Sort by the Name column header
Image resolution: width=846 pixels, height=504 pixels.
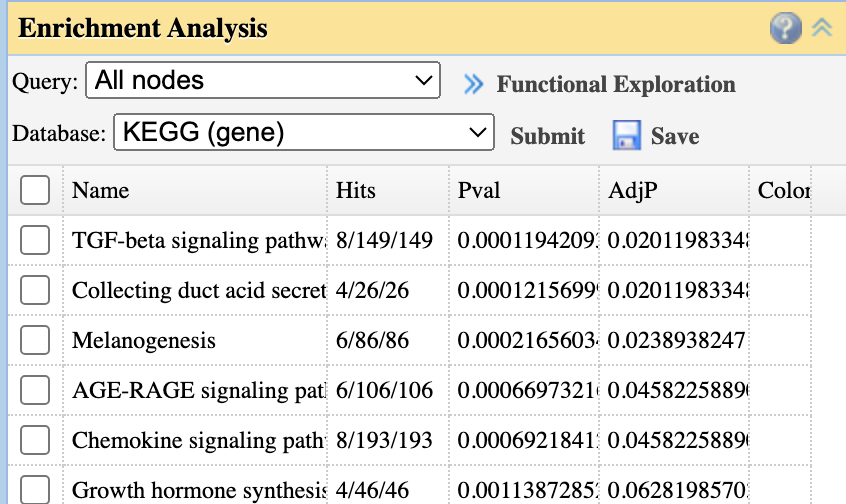[100, 190]
